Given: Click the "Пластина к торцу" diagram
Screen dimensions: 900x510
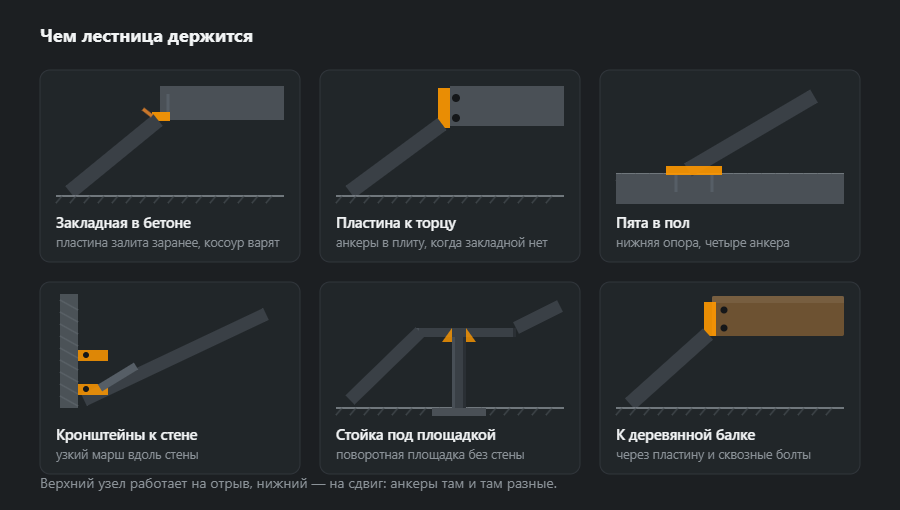Looking at the screenshot, I should pos(450,143).
